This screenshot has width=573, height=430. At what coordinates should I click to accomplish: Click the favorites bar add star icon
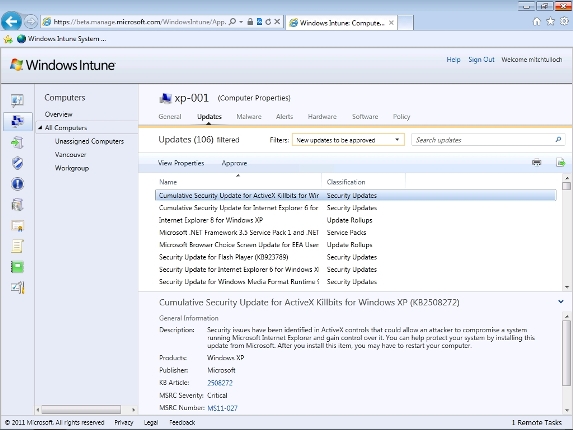pyautogui.click(x=8, y=39)
